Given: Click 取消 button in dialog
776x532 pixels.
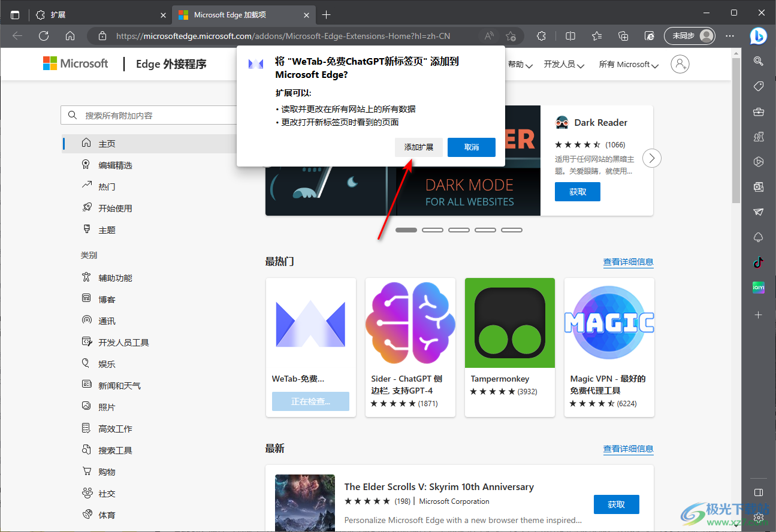Looking at the screenshot, I should point(472,147).
